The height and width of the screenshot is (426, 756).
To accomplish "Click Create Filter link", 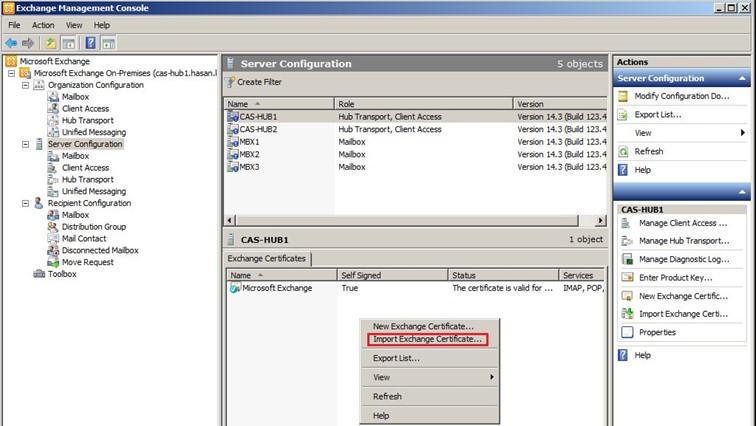I will (259, 82).
